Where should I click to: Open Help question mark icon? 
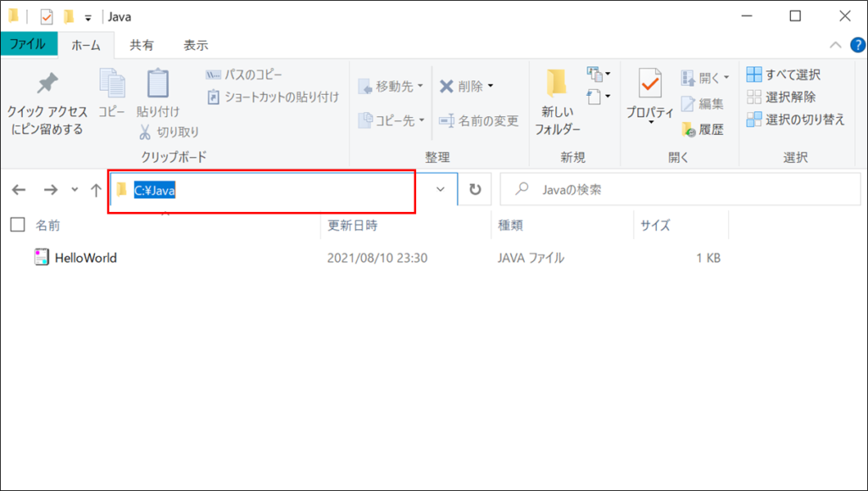click(858, 45)
